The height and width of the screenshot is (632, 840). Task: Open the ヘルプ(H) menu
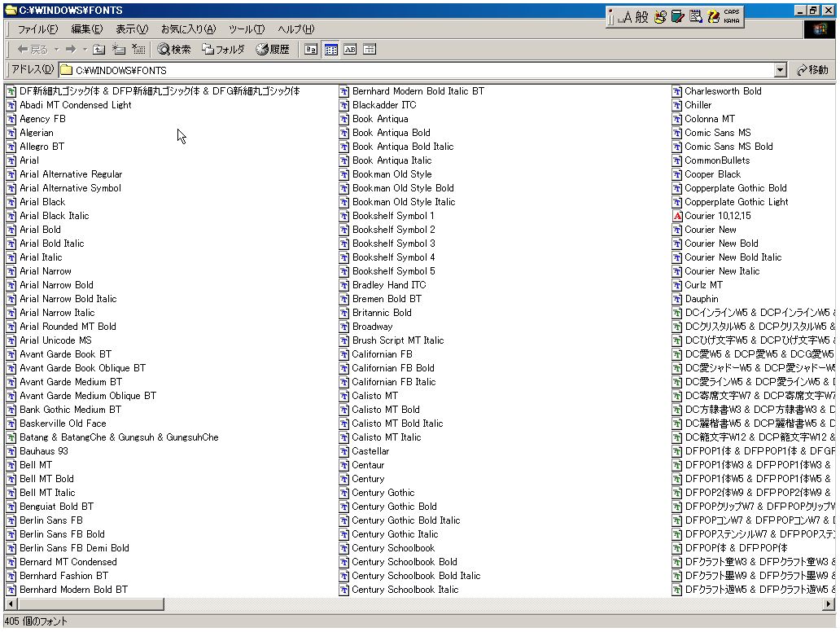pyautogui.click(x=295, y=29)
